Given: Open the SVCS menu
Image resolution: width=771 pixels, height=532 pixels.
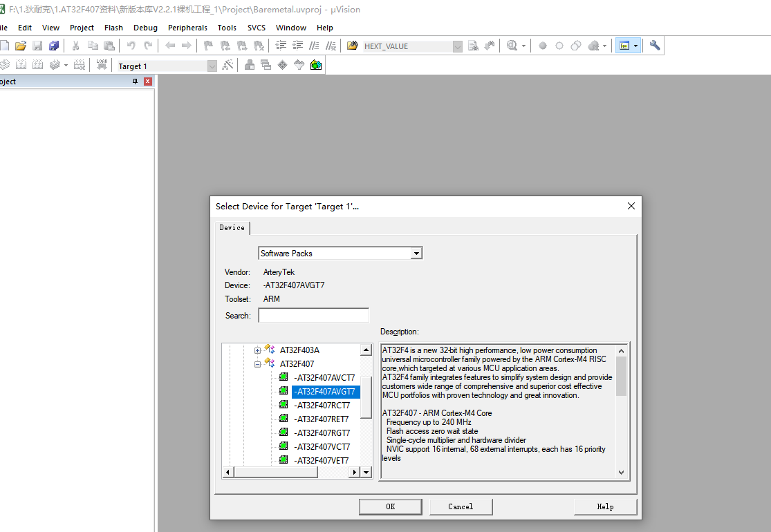Looking at the screenshot, I should click(256, 28).
